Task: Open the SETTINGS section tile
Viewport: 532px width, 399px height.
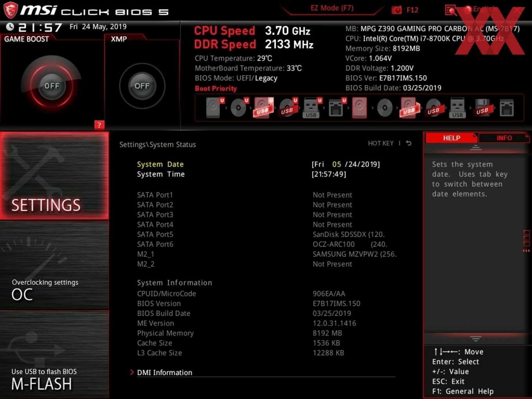Action: [x=54, y=176]
